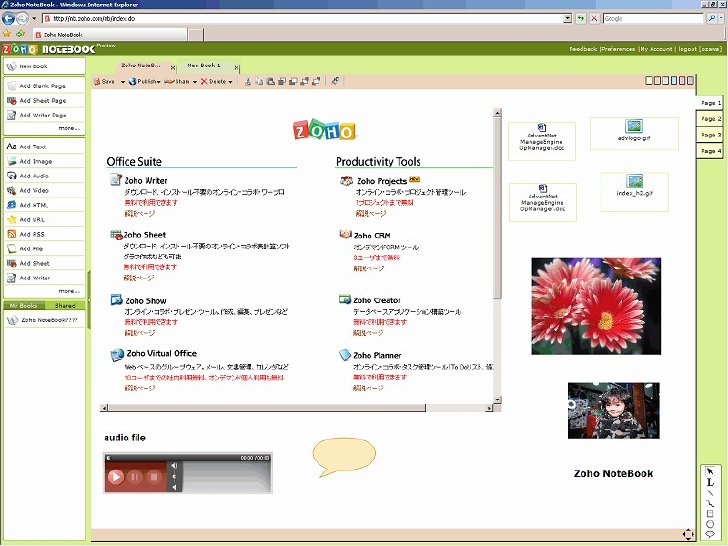The image size is (728, 546).
Task: Click Add URL in sidebar
Action: (x=44, y=219)
